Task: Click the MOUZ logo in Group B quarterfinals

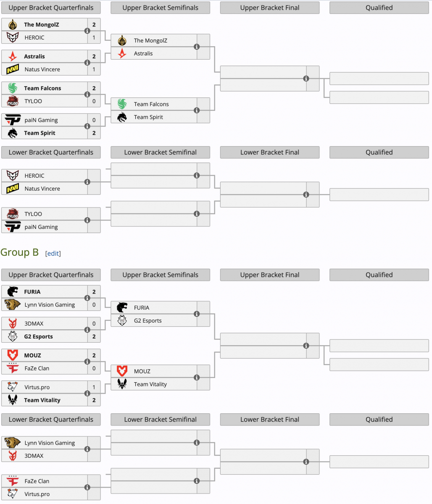Action: pyautogui.click(x=13, y=355)
